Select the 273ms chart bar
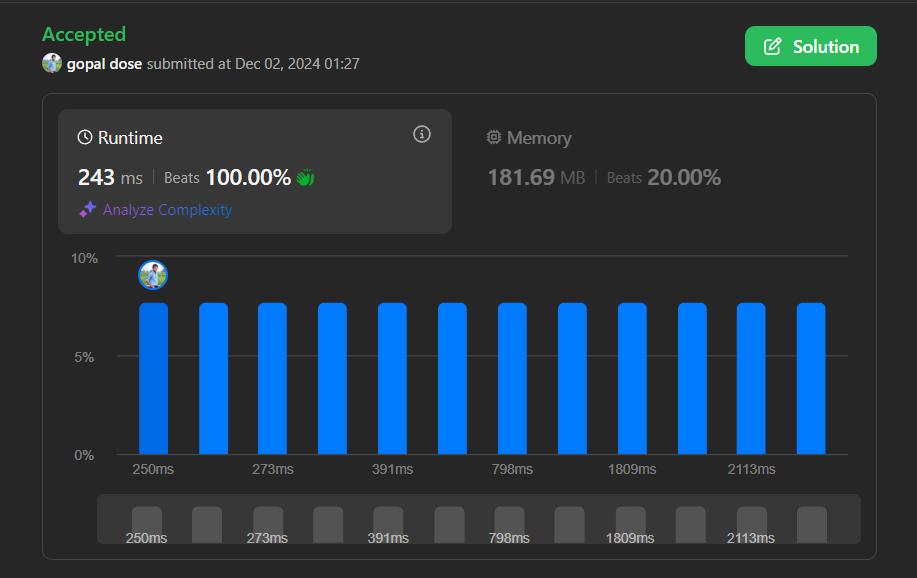 [273, 379]
